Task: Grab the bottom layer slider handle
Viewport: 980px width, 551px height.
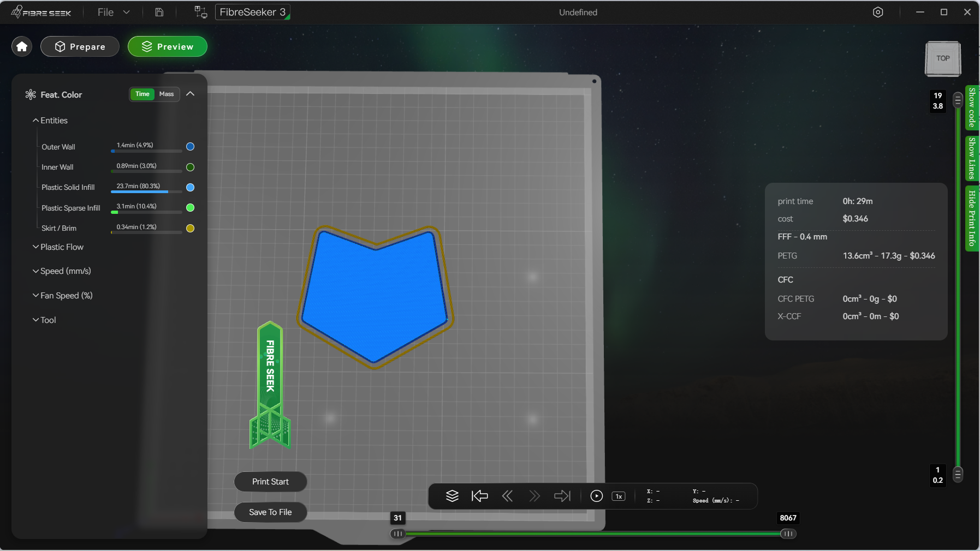Action: (x=958, y=475)
